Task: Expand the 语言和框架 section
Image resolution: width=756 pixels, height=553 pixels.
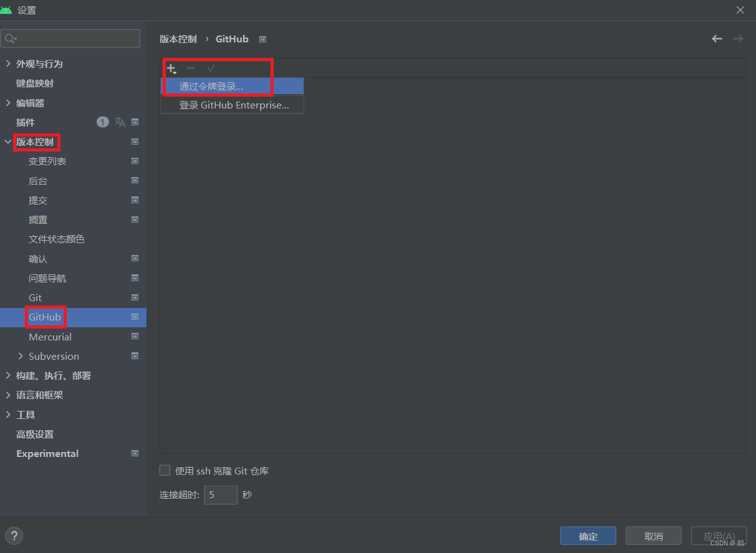Action: click(8, 395)
